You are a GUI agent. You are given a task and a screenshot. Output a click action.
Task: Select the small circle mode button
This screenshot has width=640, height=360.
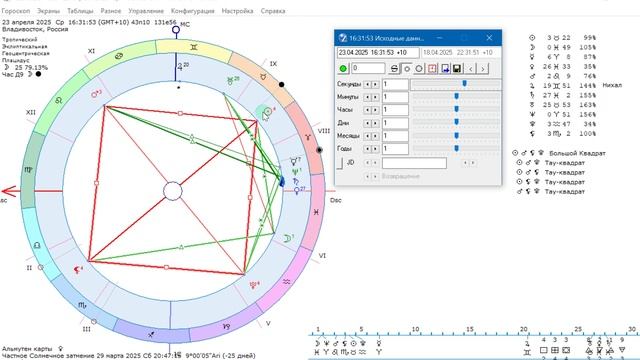pyautogui.click(x=407, y=69)
